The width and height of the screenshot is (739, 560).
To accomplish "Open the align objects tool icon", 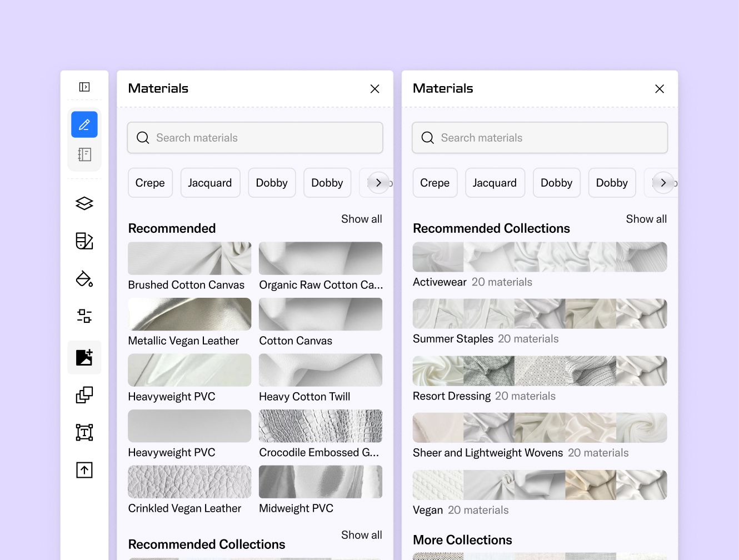I will [84, 316].
